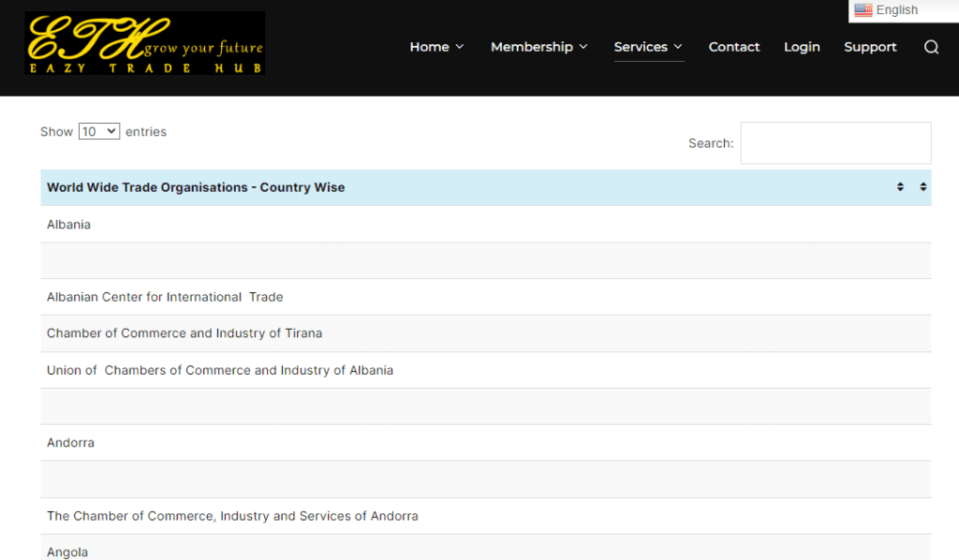Sort by World Wide Trade Organisations column

click(196, 187)
